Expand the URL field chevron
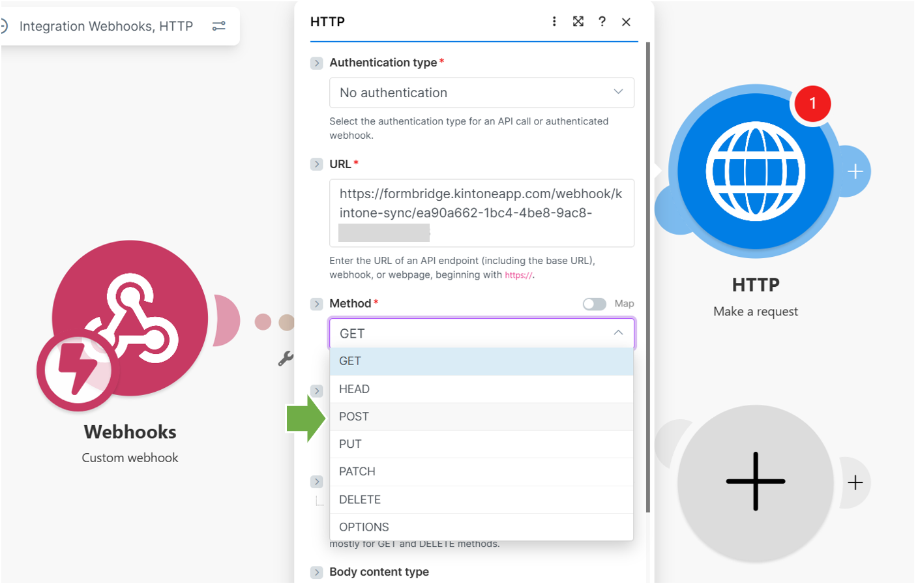The height and width of the screenshot is (588, 918). click(317, 164)
